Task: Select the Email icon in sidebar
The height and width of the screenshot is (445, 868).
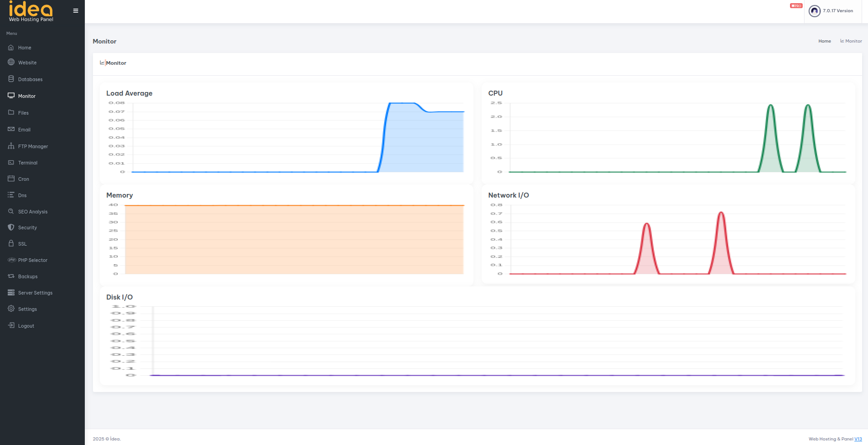Action: click(11, 129)
